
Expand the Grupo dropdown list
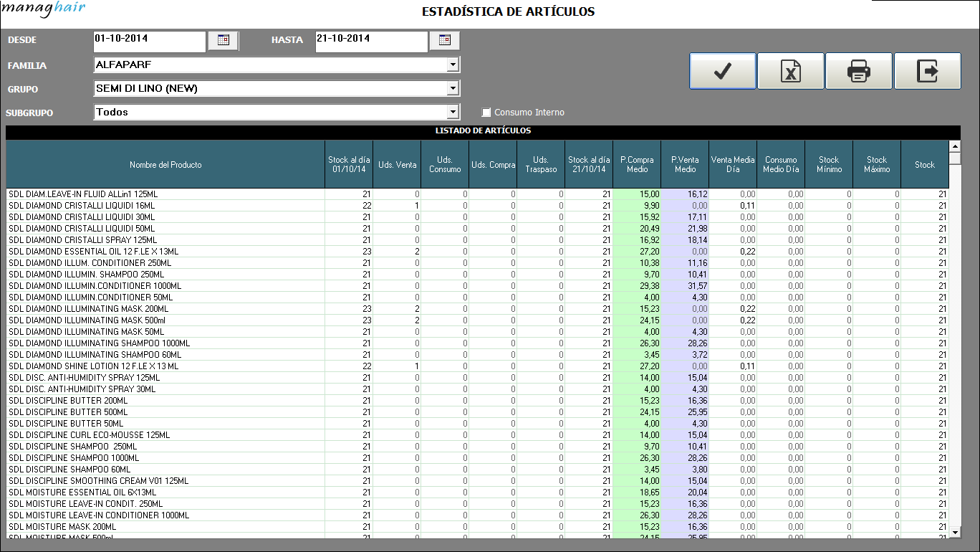(x=452, y=89)
